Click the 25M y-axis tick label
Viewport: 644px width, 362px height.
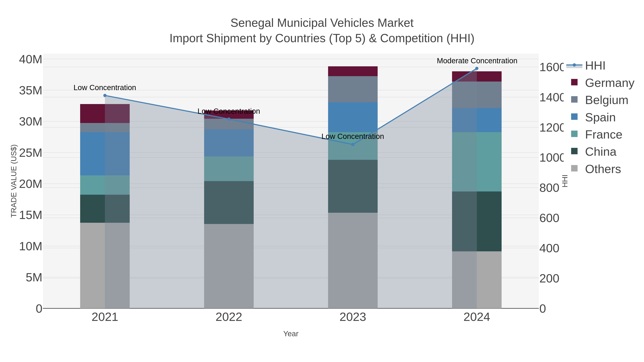coord(30,153)
